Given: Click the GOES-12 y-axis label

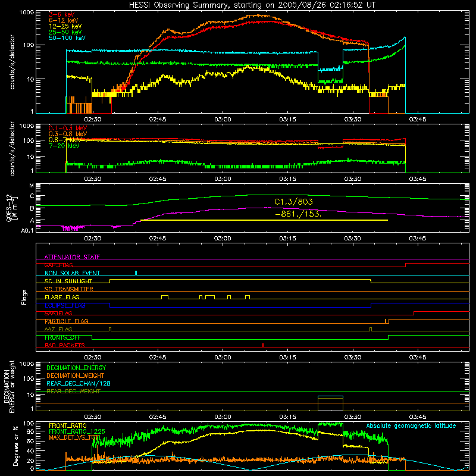Looking at the screenshot, I should coord(12,208).
